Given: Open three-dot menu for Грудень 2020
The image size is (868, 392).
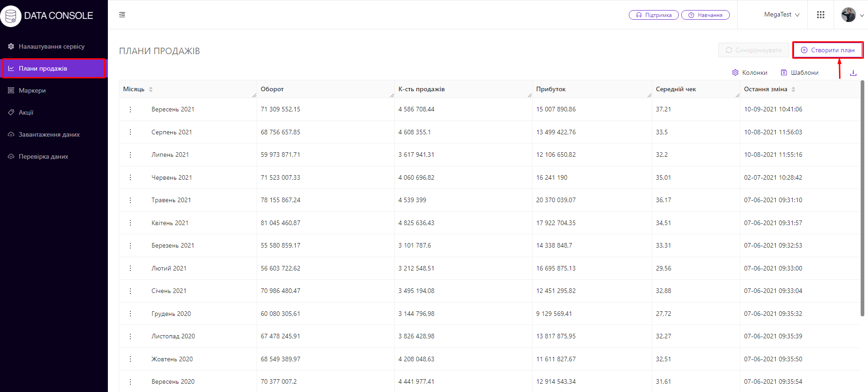Looking at the screenshot, I should click(x=130, y=314).
